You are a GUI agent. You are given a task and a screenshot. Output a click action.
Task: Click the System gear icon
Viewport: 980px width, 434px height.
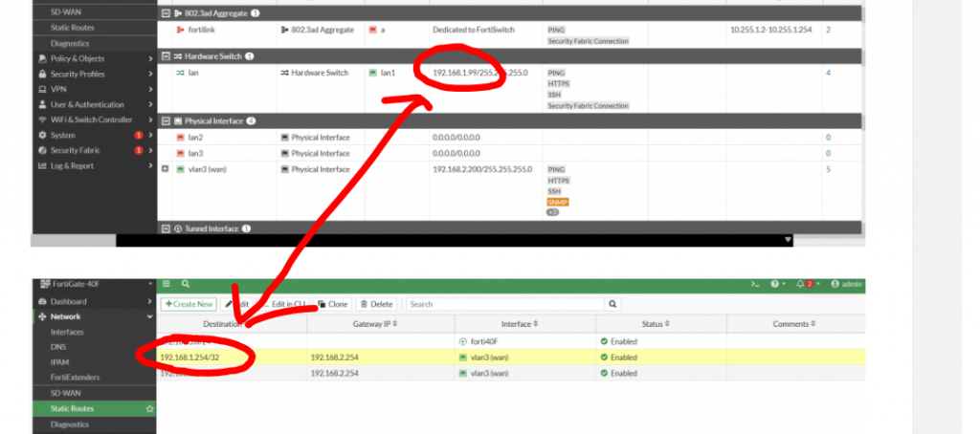point(42,135)
